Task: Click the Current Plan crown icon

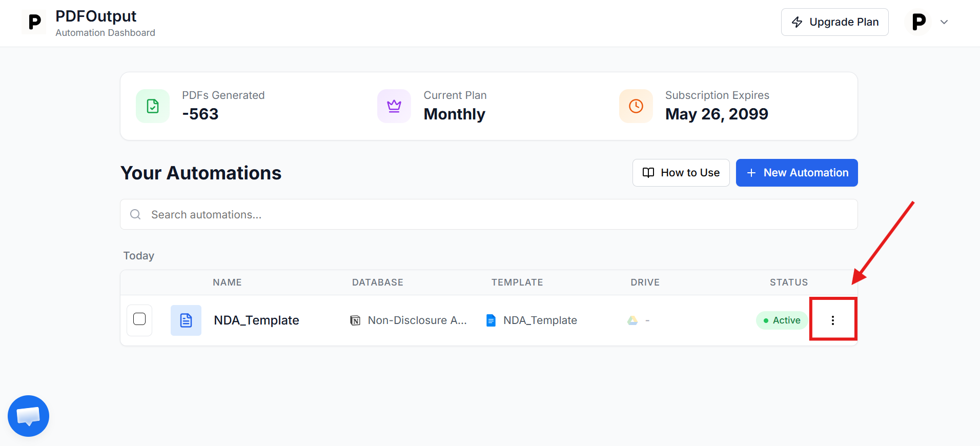Action: pos(394,106)
